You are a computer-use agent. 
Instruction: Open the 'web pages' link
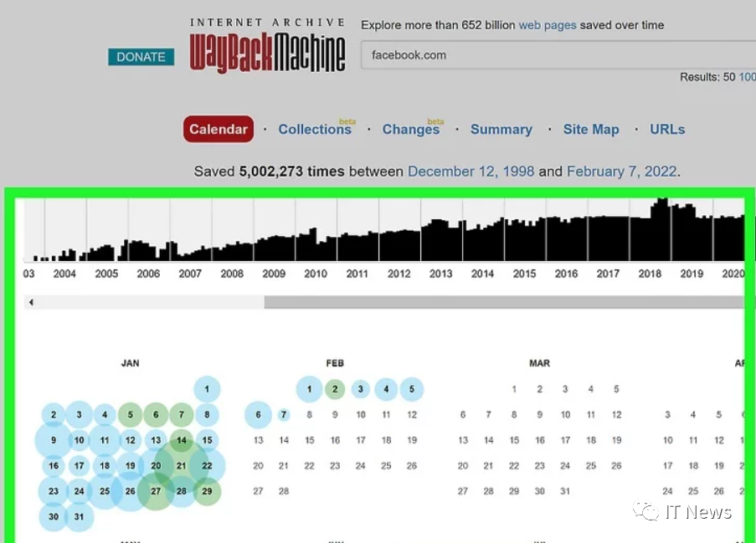pos(548,25)
